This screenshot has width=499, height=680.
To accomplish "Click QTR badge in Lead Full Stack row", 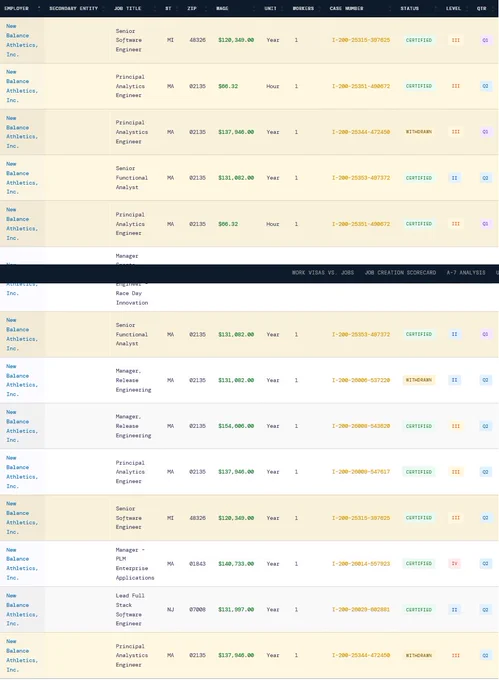I will tap(486, 610).
